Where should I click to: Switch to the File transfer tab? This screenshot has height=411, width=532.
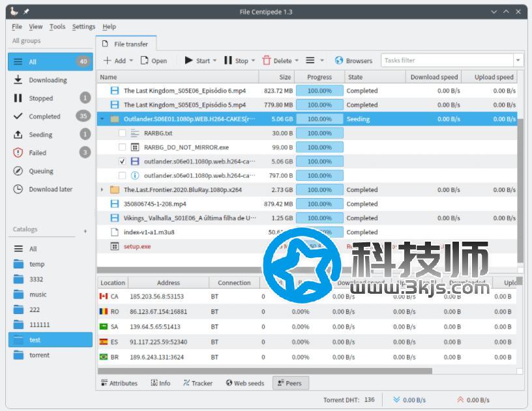pos(126,44)
